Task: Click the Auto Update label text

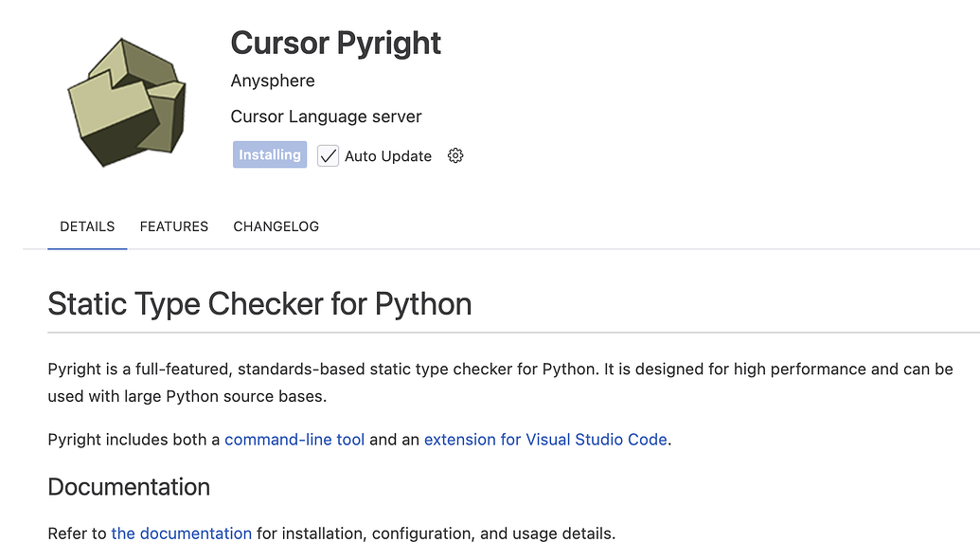Action: tap(388, 155)
